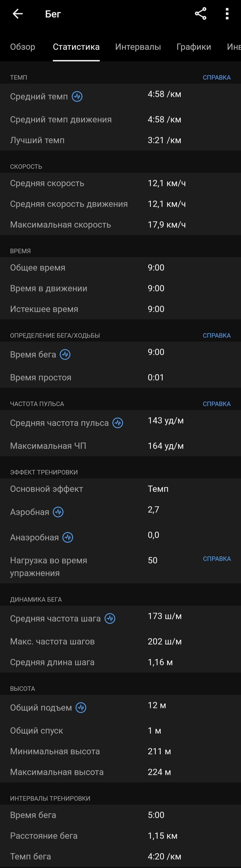
Task: Tap chart icon next to Средний темп
Action: pyautogui.click(x=77, y=97)
